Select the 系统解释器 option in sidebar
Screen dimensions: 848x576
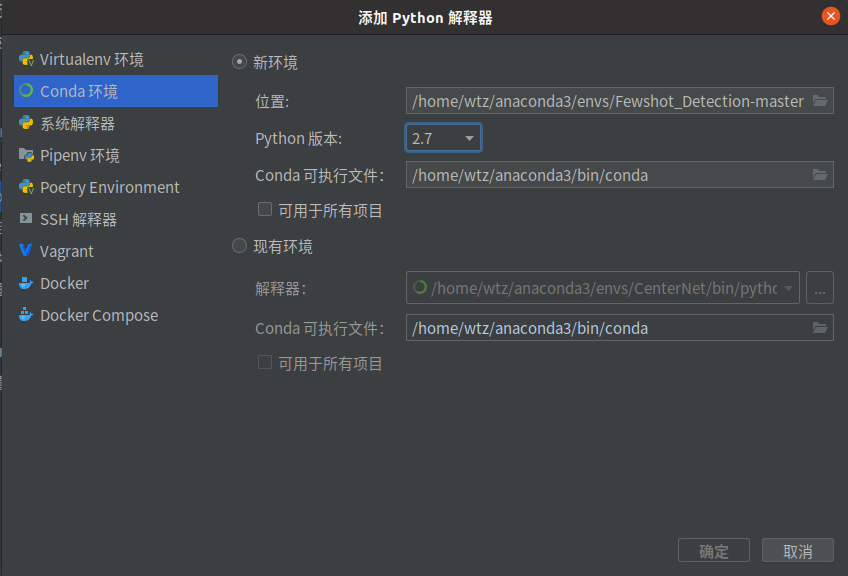pos(84,123)
